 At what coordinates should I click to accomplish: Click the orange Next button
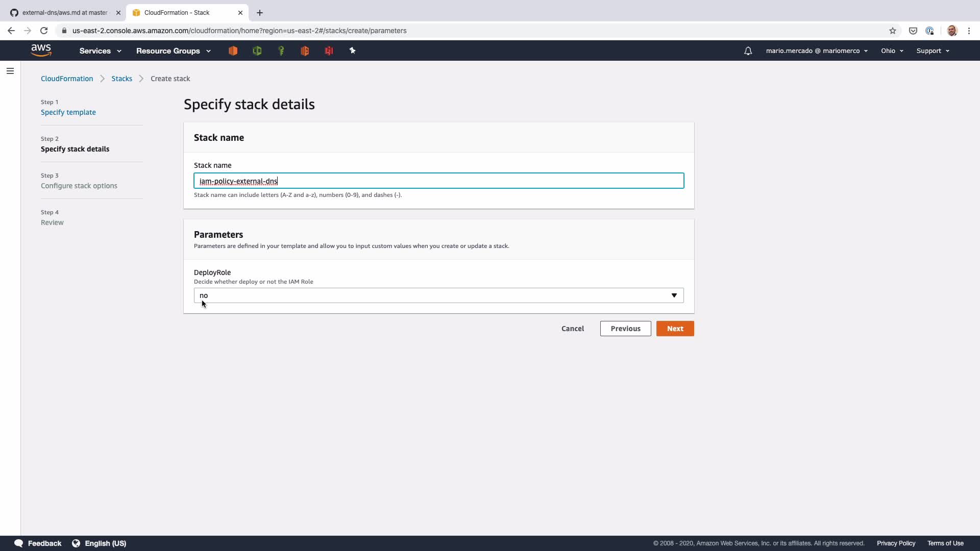(675, 329)
